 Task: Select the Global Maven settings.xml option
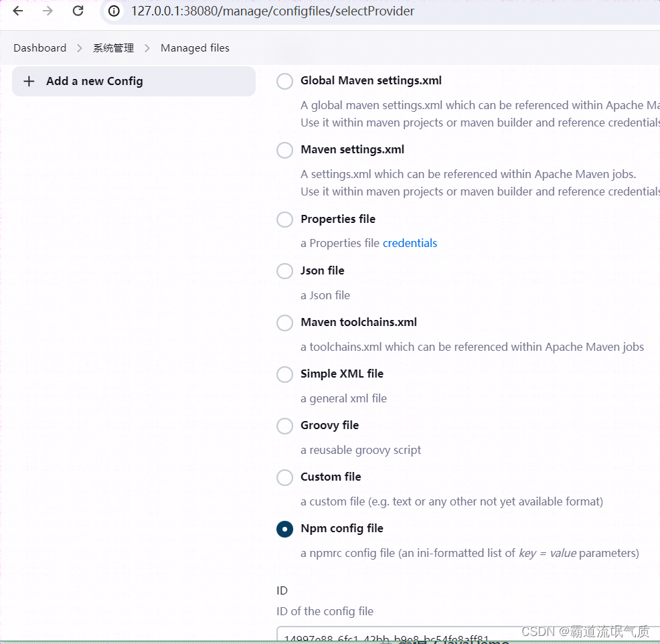coord(284,81)
